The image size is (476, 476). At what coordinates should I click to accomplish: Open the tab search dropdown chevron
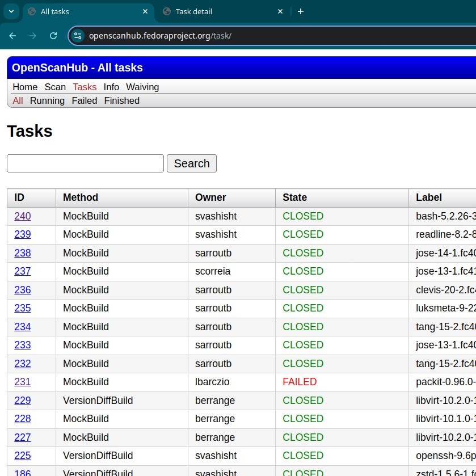click(x=11, y=11)
